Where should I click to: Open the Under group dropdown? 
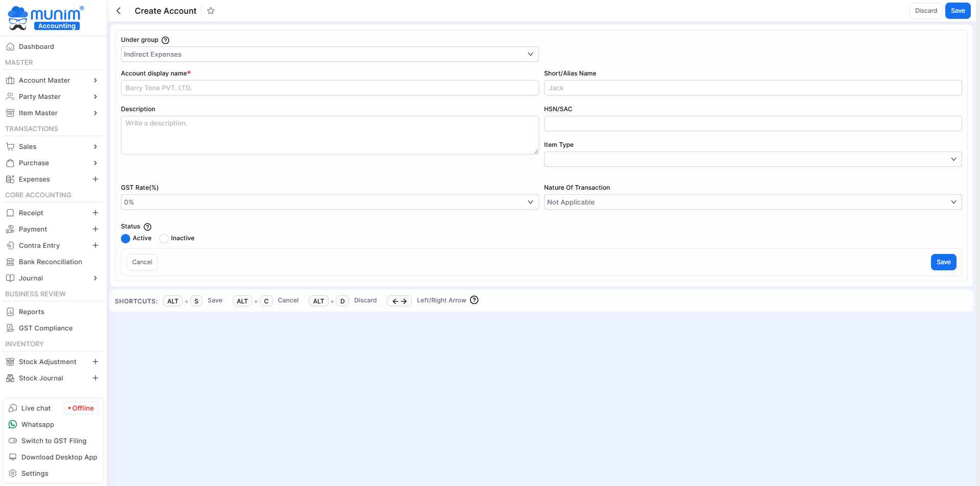329,54
